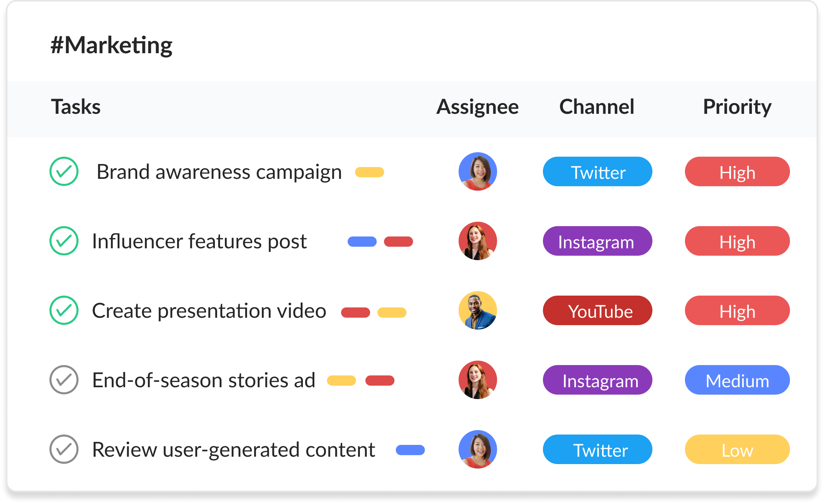Click the yellow label on Brand awareness campaign
The height and width of the screenshot is (504, 824).
click(369, 171)
